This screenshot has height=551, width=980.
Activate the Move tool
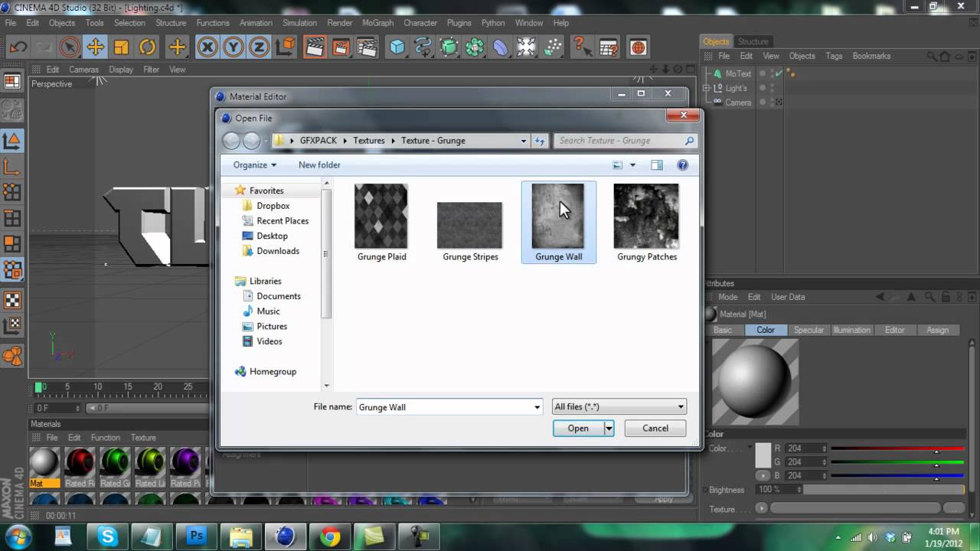pyautogui.click(x=96, y=47)
